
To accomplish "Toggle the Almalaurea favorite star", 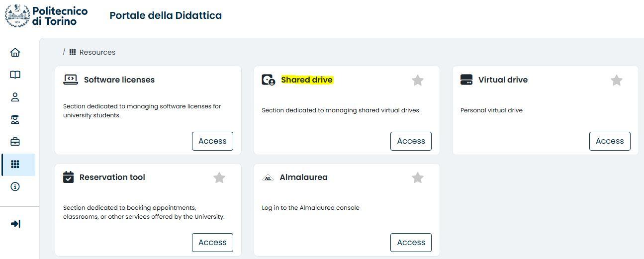I will 418,177.
